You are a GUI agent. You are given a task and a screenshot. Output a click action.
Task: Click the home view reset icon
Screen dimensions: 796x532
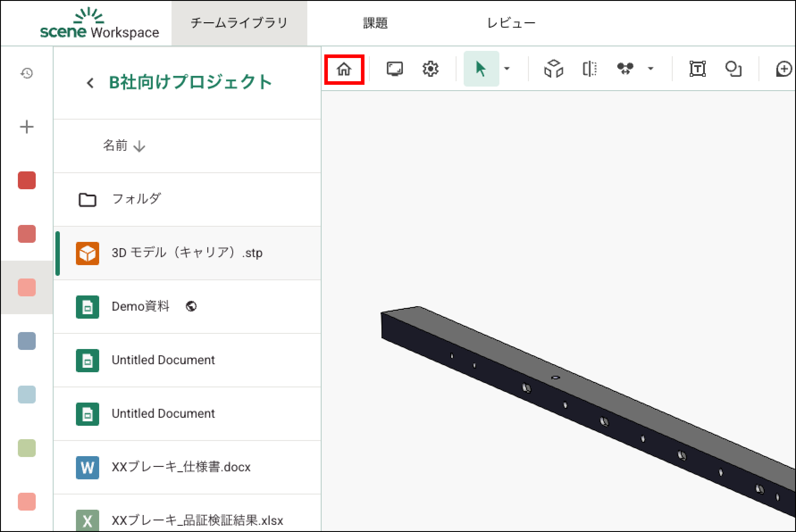344,69
